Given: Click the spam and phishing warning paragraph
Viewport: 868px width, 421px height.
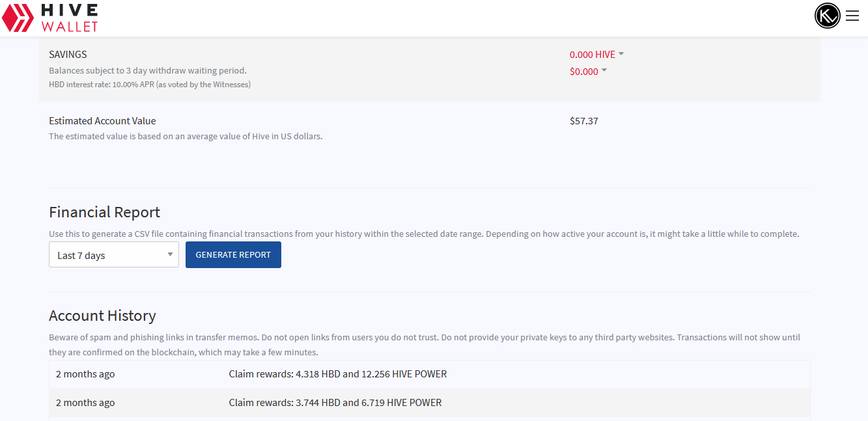Looking at the screenshot, I should tap(424, 345).
